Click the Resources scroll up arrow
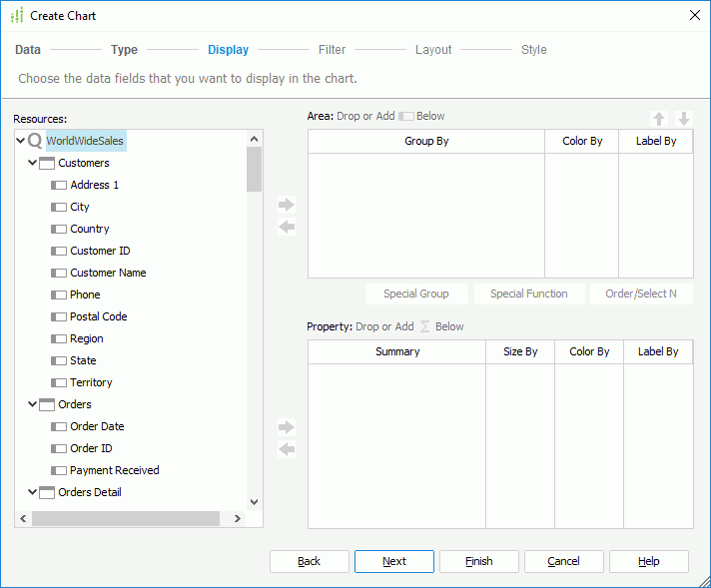Screen dimensions: 711x588 coord(254,139)
